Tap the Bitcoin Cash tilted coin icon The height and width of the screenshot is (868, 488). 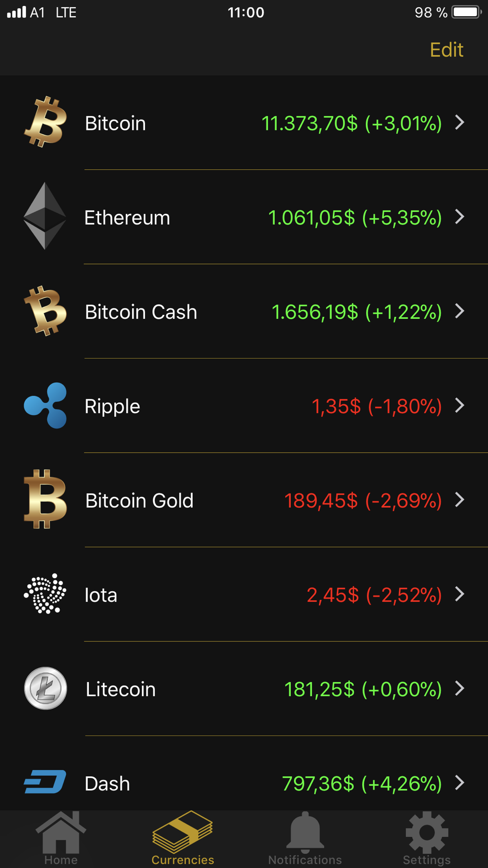click(x=45, y=310)
